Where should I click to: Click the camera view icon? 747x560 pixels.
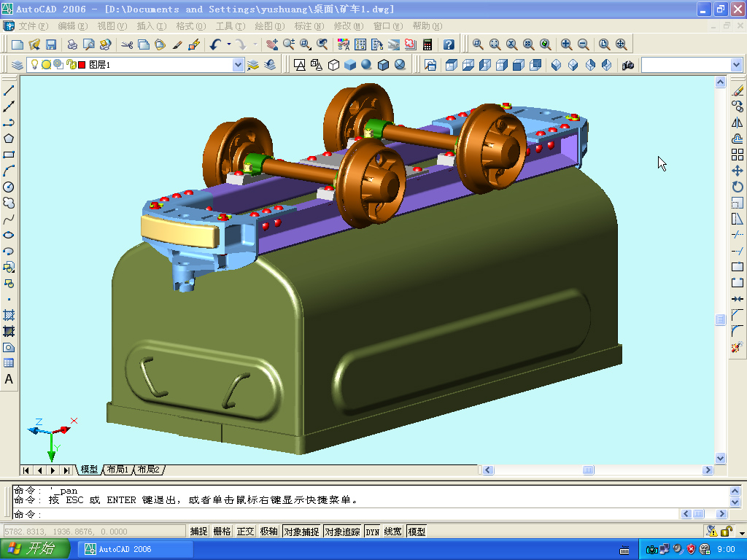[x=628, y=65]
